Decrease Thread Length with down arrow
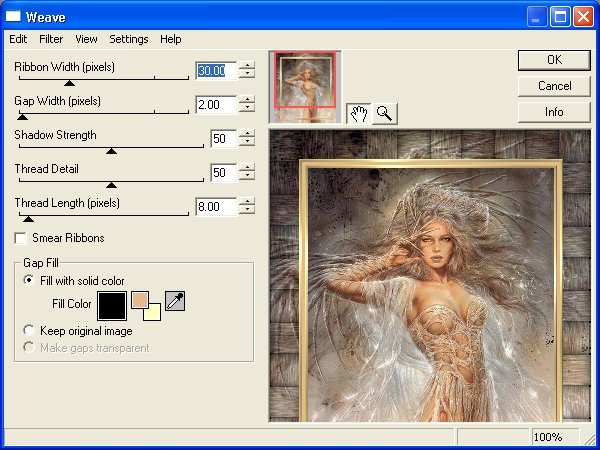The width and height of the screenshot is (600, 450). (247, 210)
